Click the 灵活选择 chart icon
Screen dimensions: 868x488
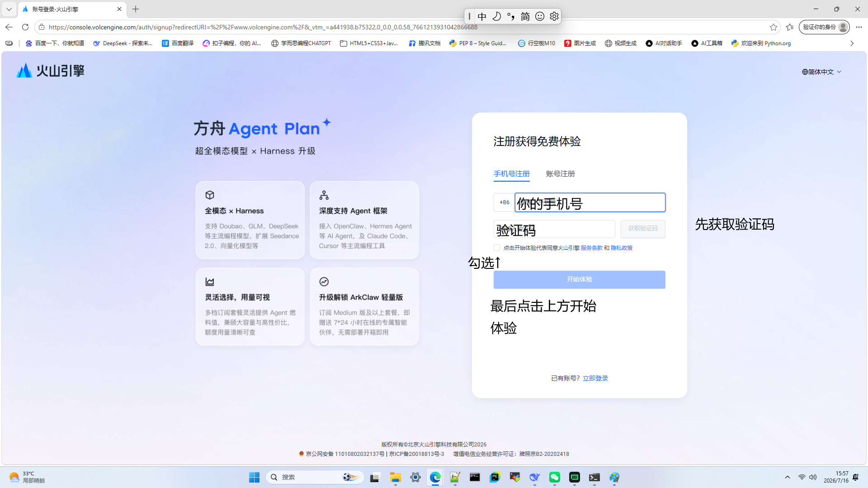coord(210,282)
